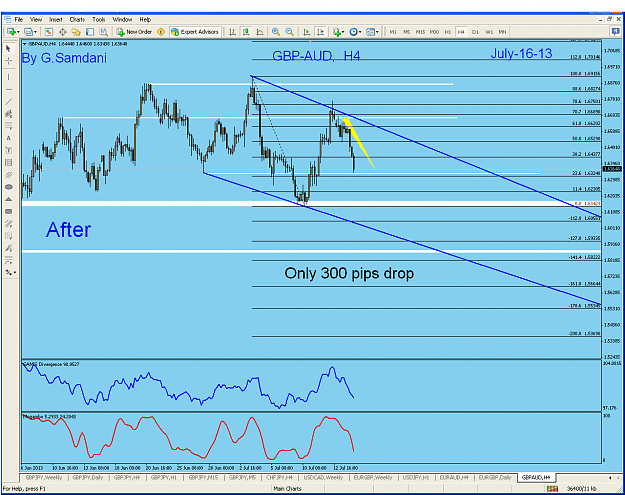
Task: Toggle the Terminal panel icon
Action: click(x=90, y=32)
